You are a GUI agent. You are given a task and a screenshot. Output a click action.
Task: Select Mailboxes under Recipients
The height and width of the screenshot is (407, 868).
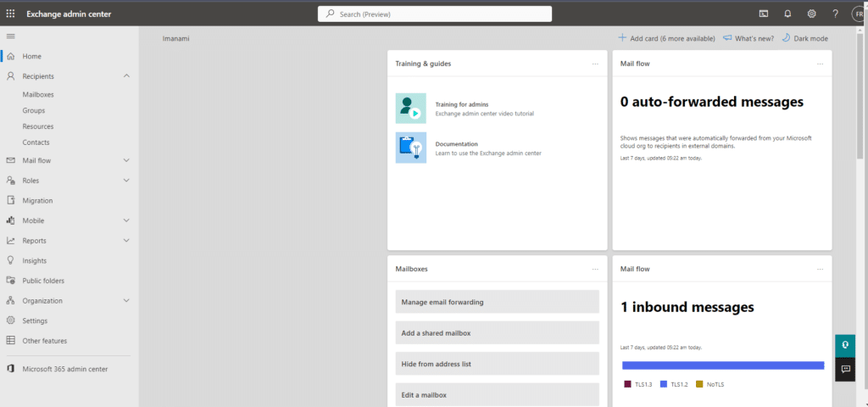point(38,95)
